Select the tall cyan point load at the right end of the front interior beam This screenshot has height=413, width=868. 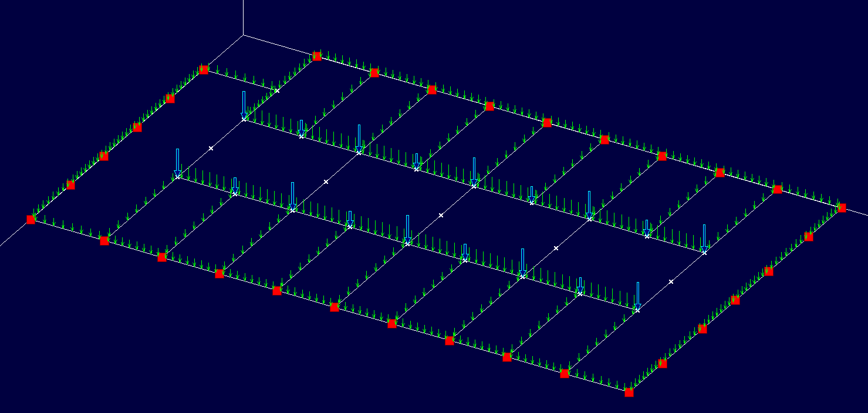638,296
